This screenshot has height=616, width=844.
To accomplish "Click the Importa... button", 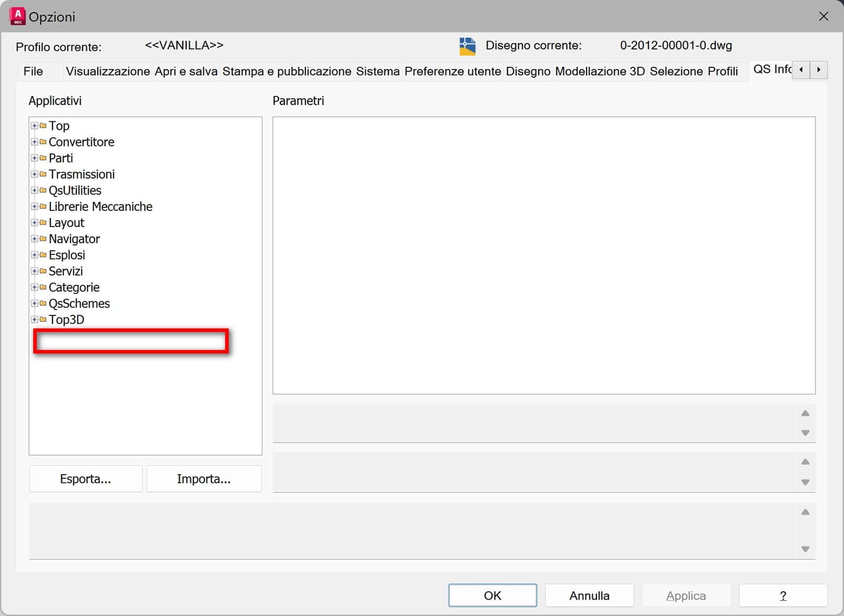I will tap(204, 479).
